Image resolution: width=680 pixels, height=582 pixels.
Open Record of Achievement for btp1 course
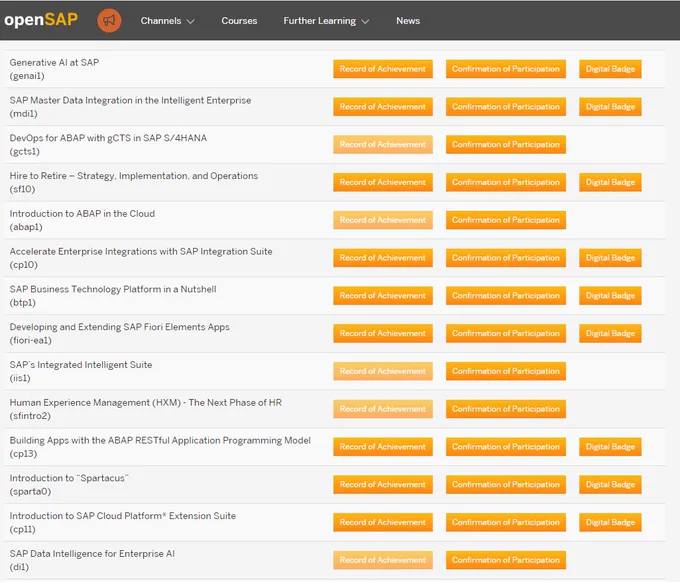(383, 295)
